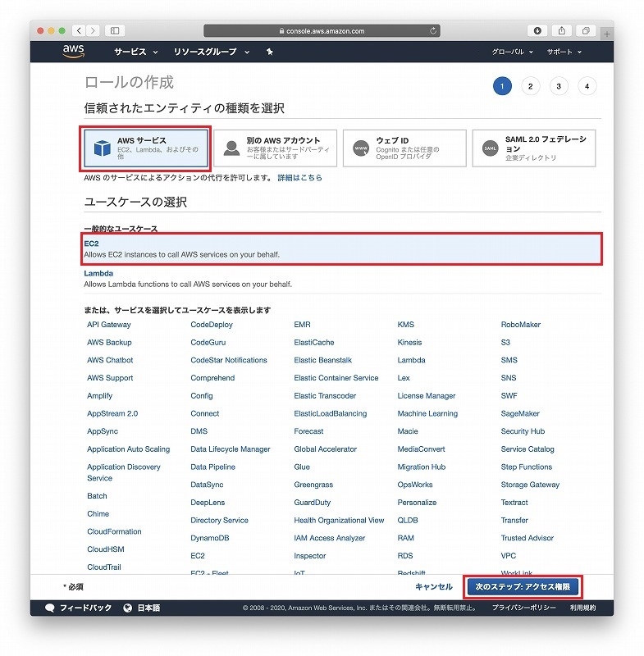Click 次のステップ: アクセス権限 button

[523, 587]
